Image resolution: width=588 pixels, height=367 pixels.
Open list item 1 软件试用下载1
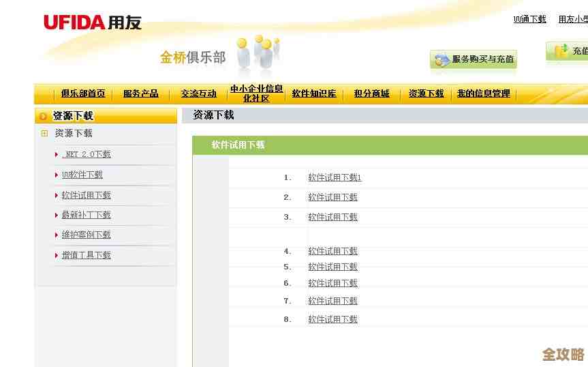(x=335, y=177)
